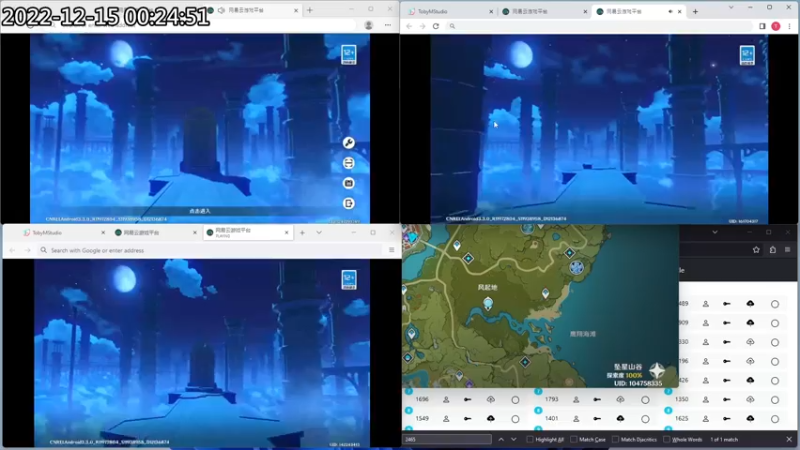Open Chrome's tab search chevron

click(731, 8)
